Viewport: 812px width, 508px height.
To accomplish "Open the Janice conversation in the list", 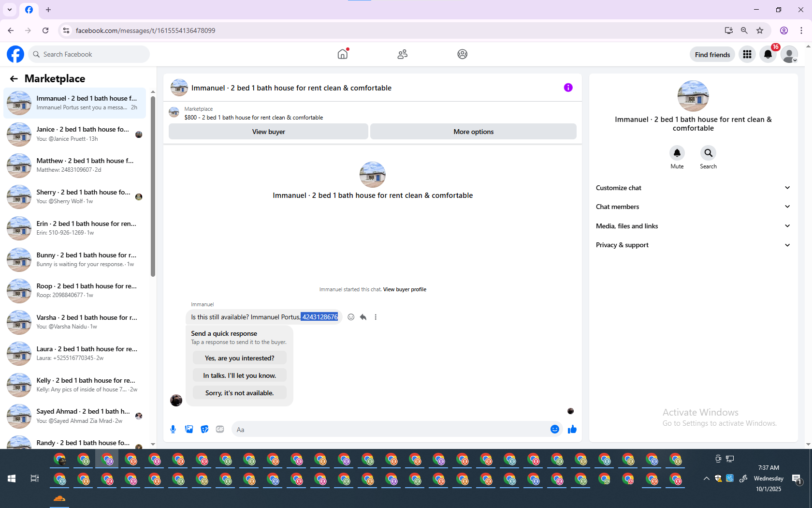I will coord(75,134).
